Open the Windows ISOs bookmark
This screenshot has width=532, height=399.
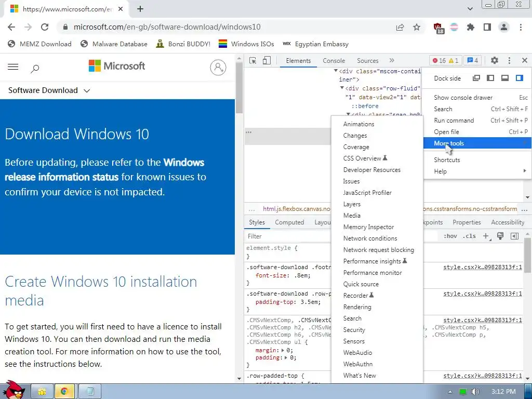pos(246,44)
